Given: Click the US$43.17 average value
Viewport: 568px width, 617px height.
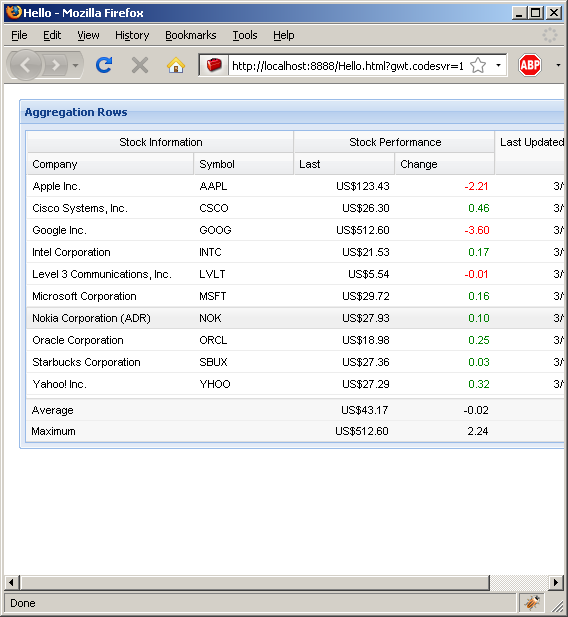Looking at the screenshot, I should tap(364, 410).
